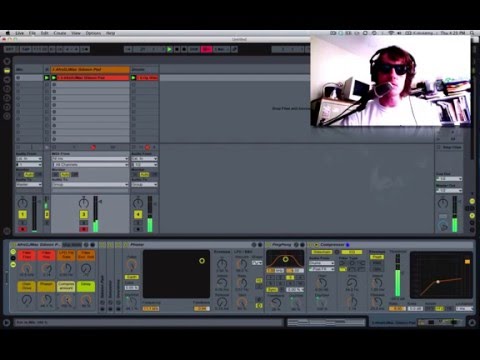Open the All Channels dropdown

click(x=90, y=165)
